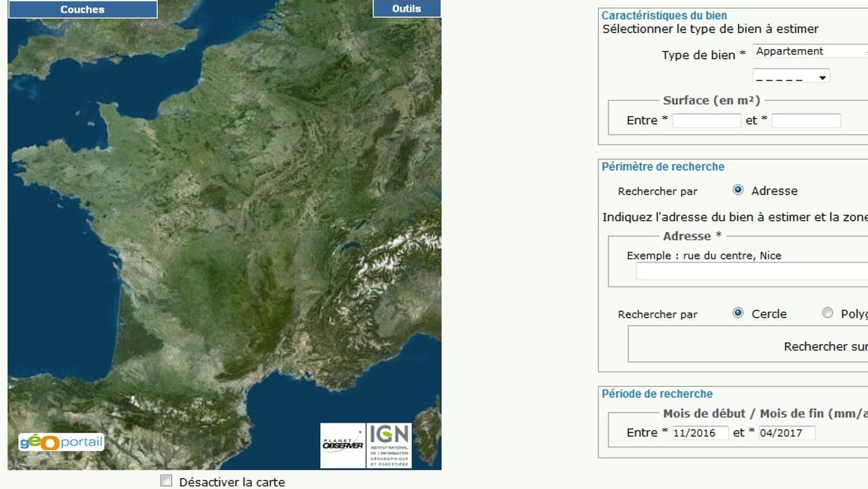Focus the minimum surface field

point(707,120)
